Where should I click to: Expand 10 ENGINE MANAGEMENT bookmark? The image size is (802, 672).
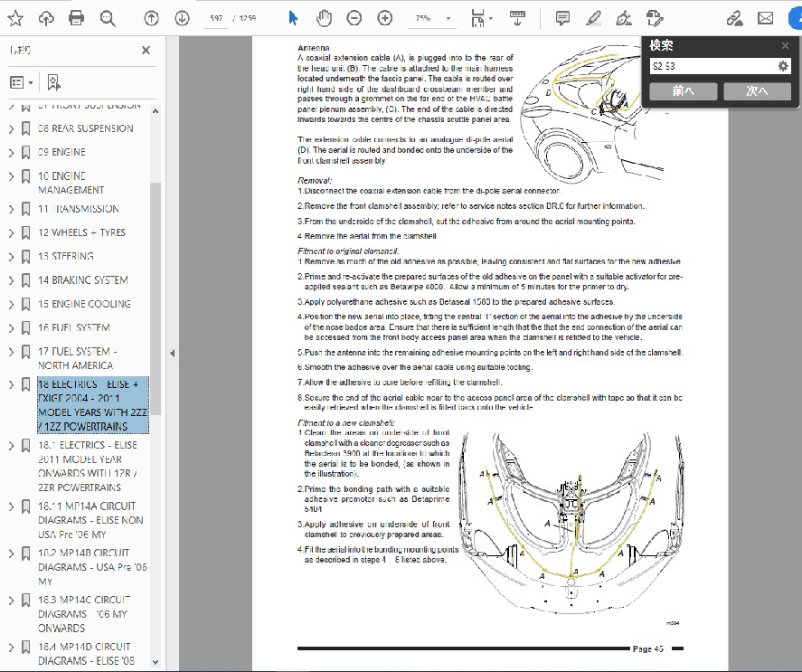(x=11, y=176)
